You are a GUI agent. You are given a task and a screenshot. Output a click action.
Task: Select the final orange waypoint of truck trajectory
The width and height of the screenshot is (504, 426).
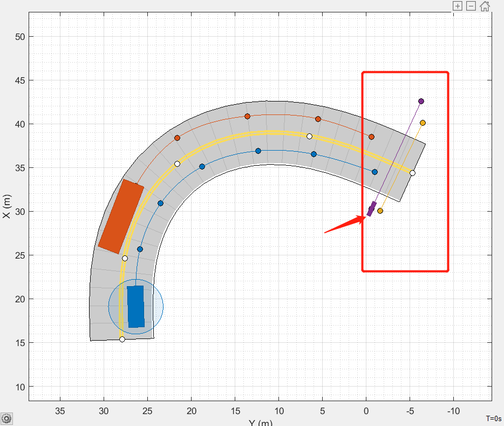371,137
